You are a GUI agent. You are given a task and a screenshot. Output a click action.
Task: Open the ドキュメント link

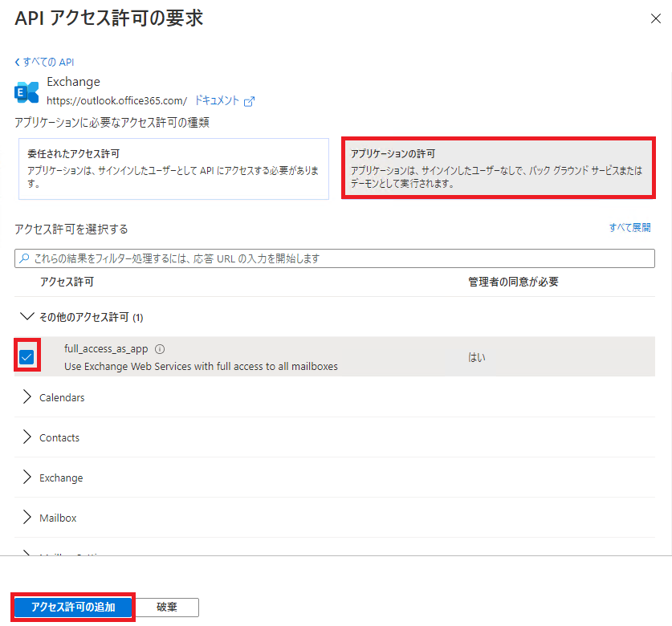click(217, 100)
